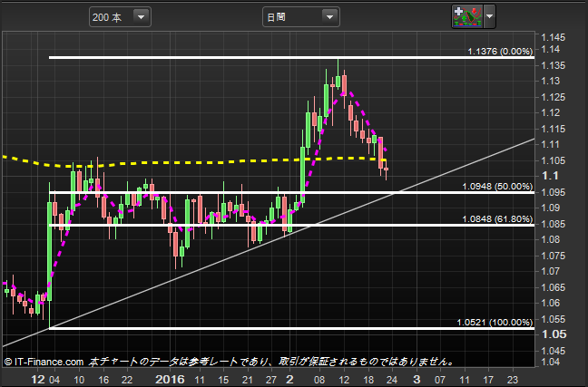Click the 24 date label on time axis
588x387 pixels.
point(391,380)
